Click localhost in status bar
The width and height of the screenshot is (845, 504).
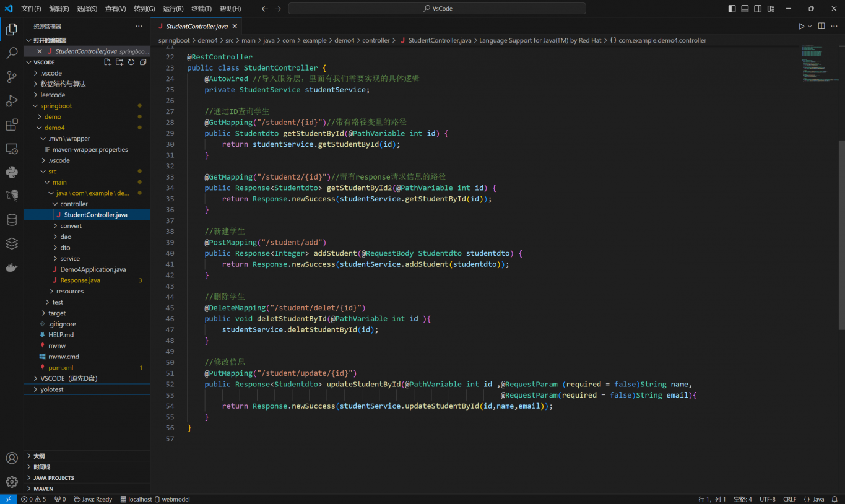coord(136,499)
